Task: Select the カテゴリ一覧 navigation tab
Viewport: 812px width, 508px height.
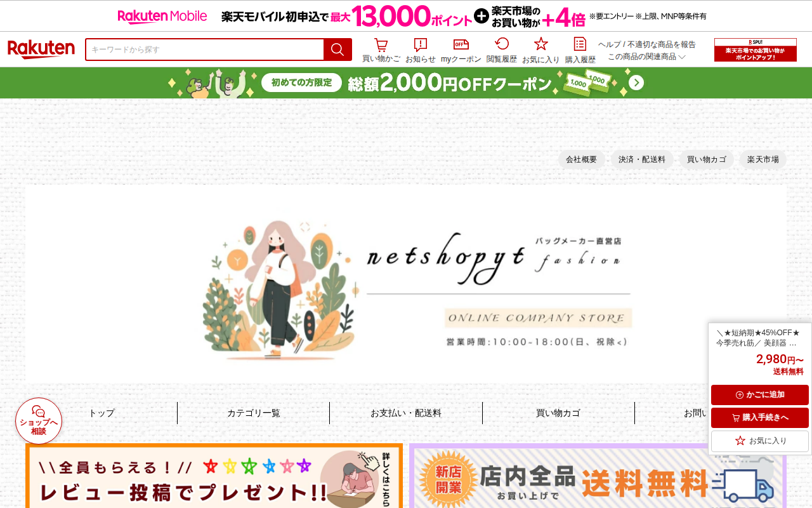Action: [254, 413]
